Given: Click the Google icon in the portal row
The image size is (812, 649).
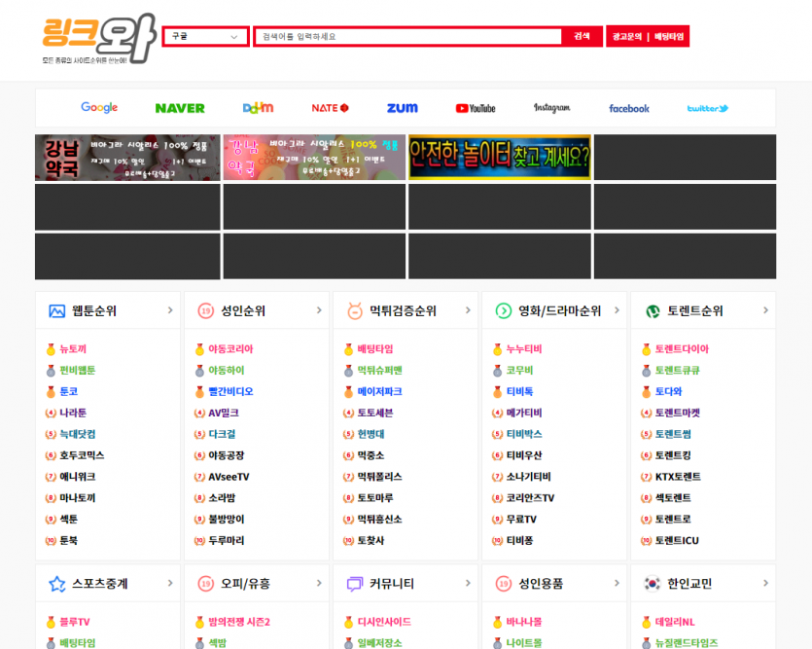Looking at the screenshot, I should 98,107.
